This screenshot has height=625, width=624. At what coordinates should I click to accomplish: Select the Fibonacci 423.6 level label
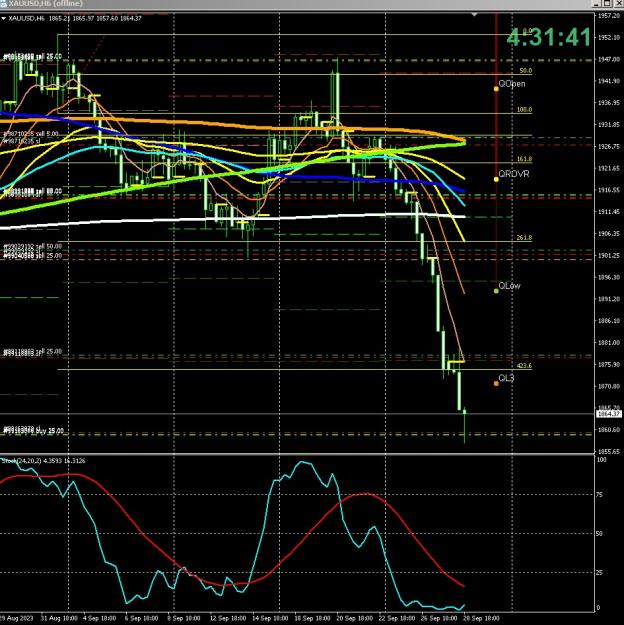point(524,366)
